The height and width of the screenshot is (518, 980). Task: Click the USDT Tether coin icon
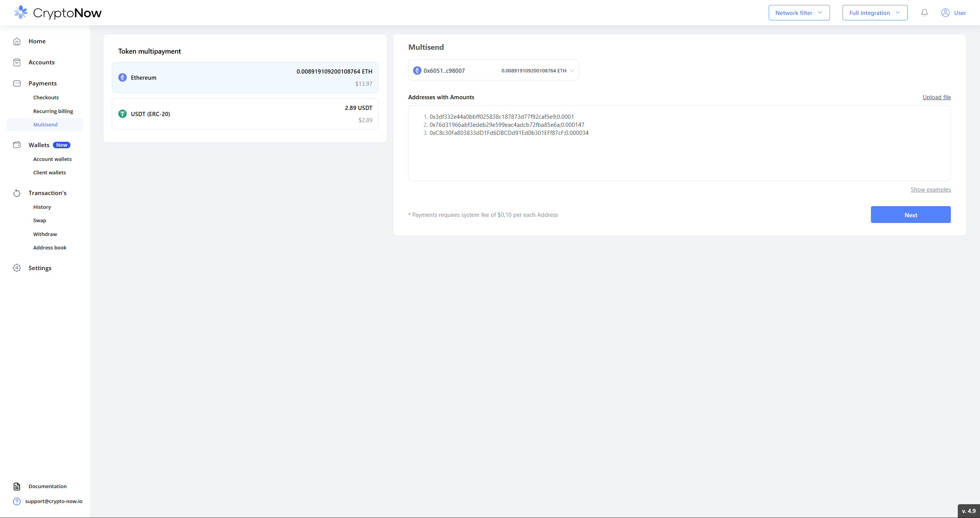pyautogui.click(x=122, y=114)
